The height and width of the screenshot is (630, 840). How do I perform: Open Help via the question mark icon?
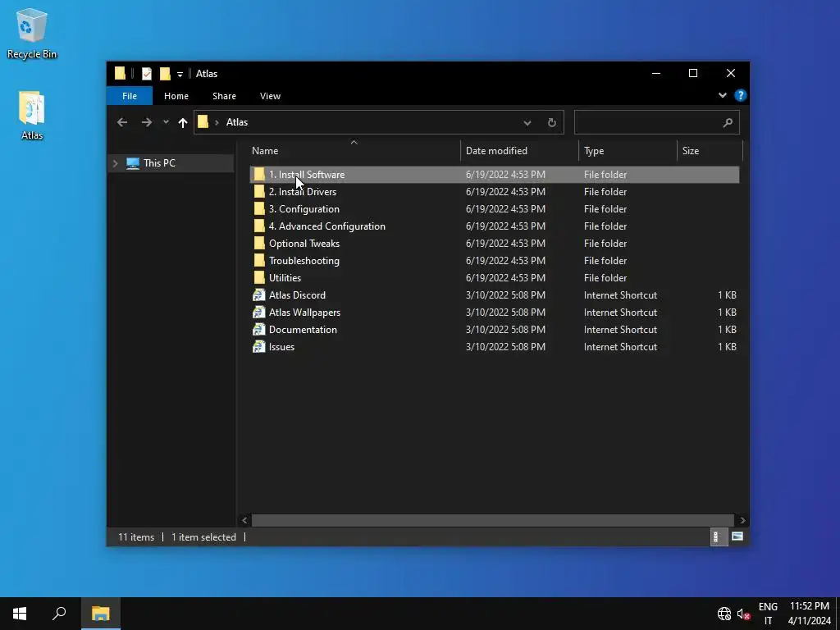(x=741, y=95)
